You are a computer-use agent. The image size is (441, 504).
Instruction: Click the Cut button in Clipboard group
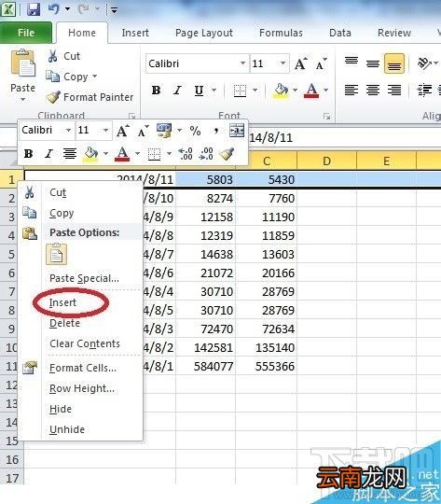(x=63, y=56)
